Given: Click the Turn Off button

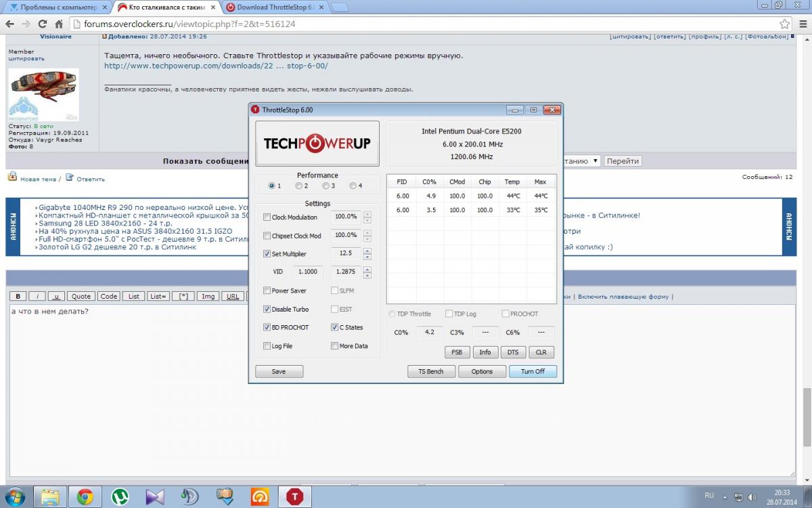Looking at the screenshot, I should click(x=532, y=371).
